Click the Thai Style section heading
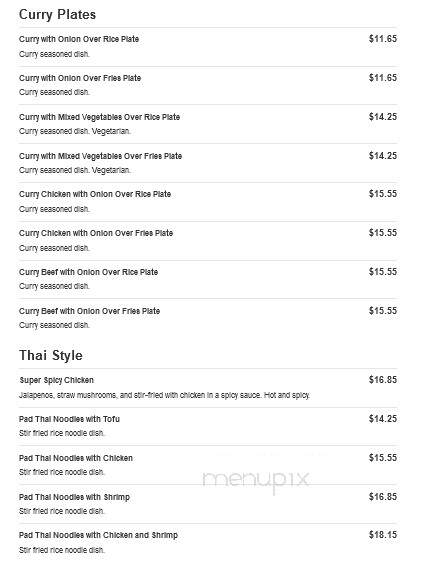435x562 pixels. pos(51,356)
